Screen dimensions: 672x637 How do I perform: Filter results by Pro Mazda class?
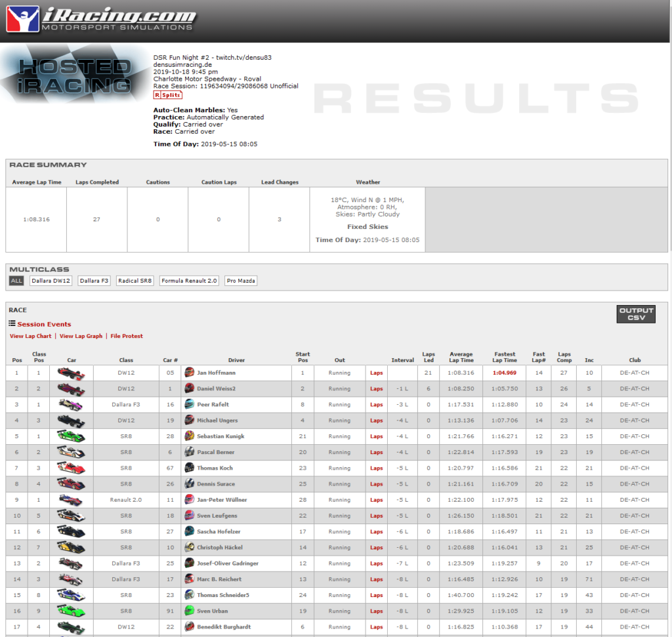tap(241, 281)
